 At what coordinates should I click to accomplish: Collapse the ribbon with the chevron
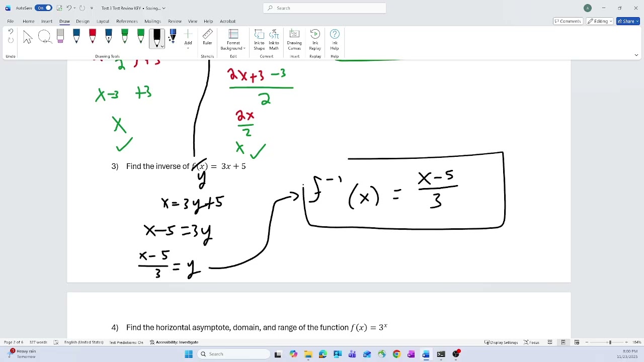[636, 55]
